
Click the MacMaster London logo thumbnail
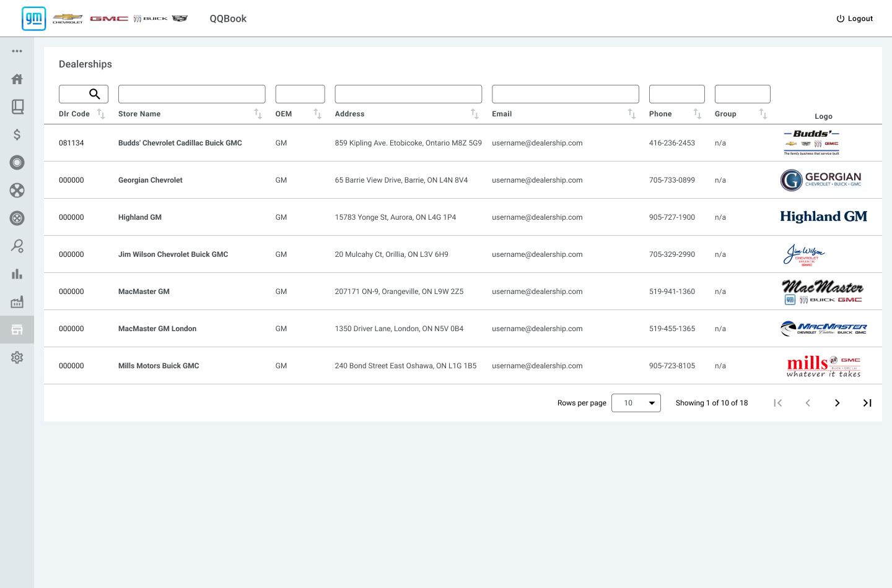824,329
